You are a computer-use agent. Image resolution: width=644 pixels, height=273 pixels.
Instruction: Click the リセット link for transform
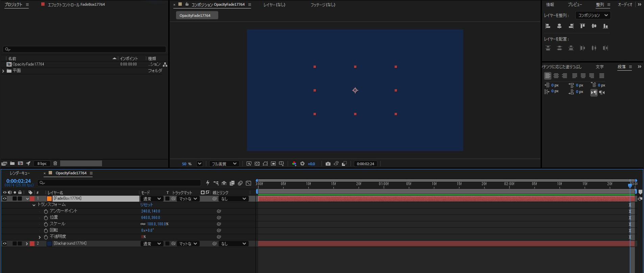(x=147, y=205)
